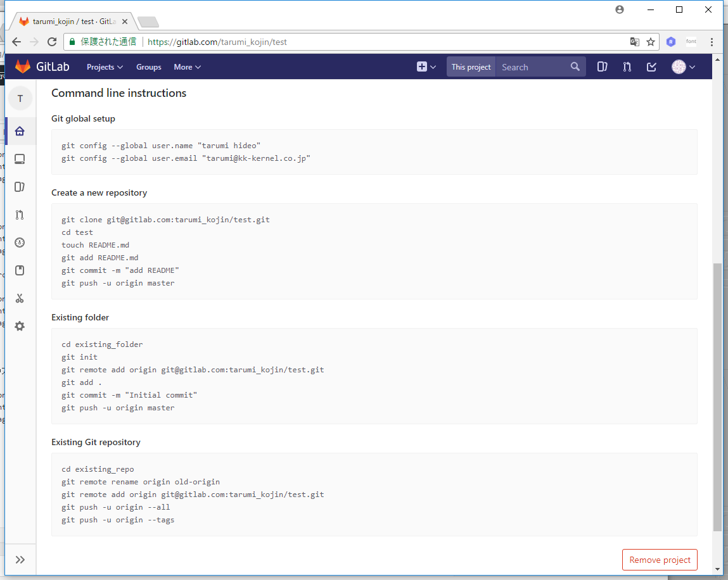Image resolution: width=728 pixels, height=580 pixels.
Task: Open the Issues icon in sidebar
Action: point(20,187)
